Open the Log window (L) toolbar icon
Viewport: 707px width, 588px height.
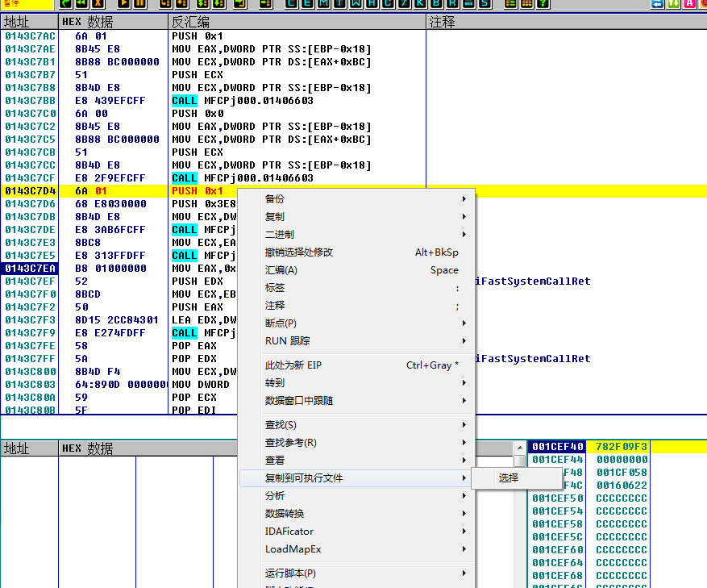click(x=290, y=3)
